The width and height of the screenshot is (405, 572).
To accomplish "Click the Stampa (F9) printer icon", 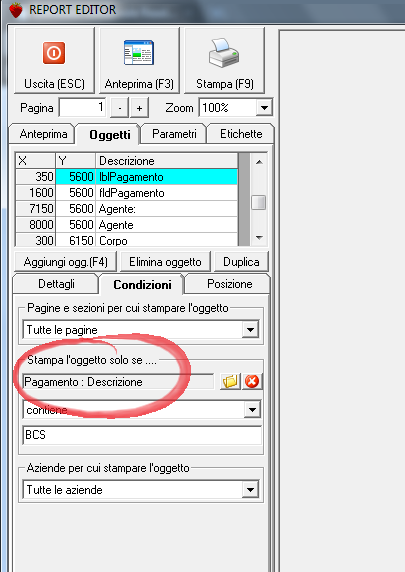I will [x=224, y=61].
